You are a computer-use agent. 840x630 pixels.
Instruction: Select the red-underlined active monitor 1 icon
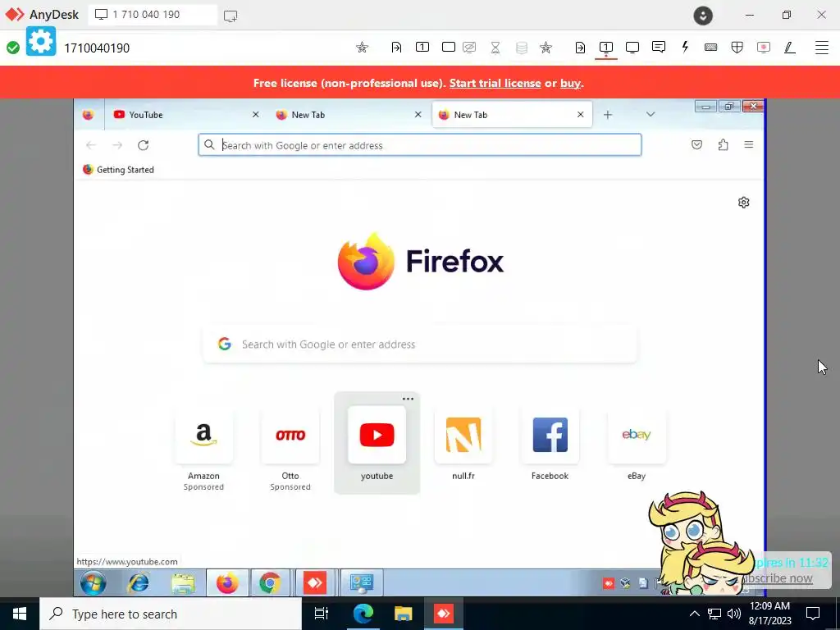(x=606, y=48)
